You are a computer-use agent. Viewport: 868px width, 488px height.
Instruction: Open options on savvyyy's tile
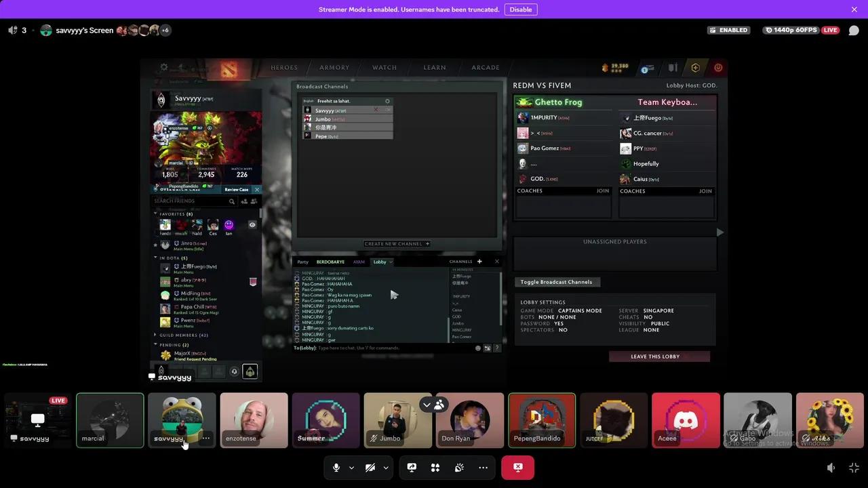point(205,439)
